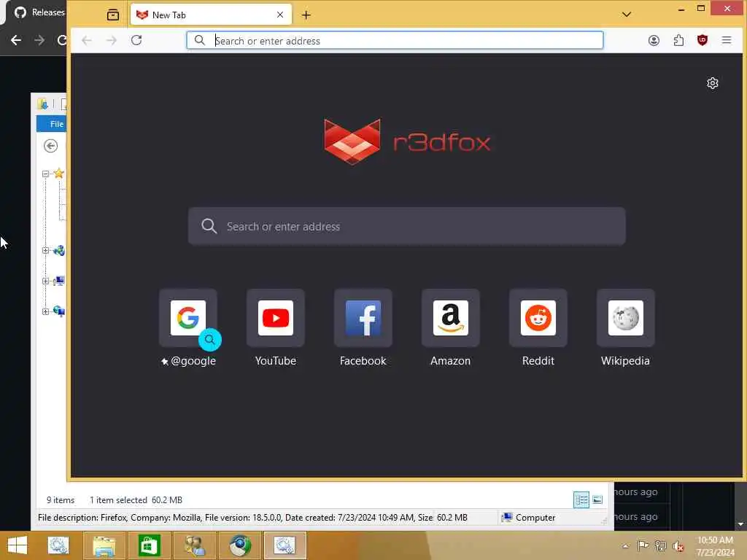This screenshot has height=560, width=747.
Task: Collapse Favorites tree in Explorer
Action: 45,174
